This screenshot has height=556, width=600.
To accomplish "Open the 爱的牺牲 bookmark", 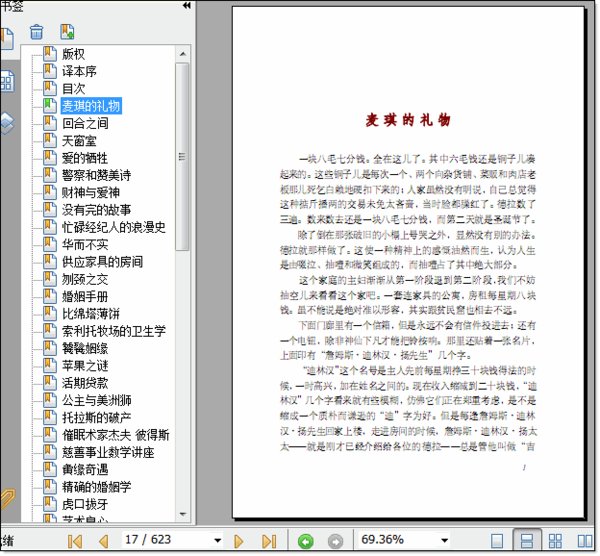I will click(x=85, y=158).
